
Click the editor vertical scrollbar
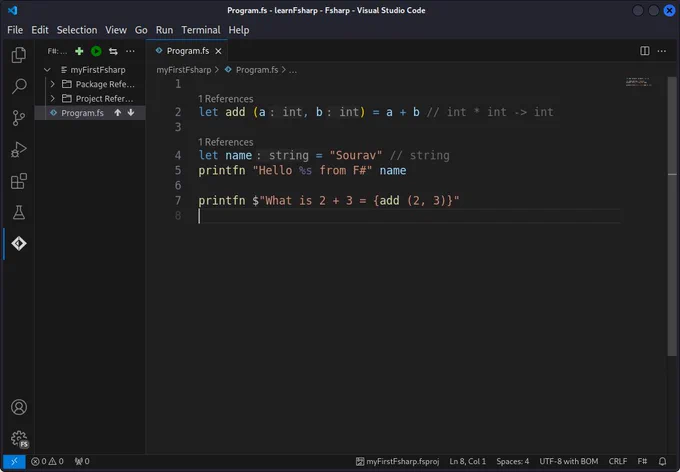point(672,216)
